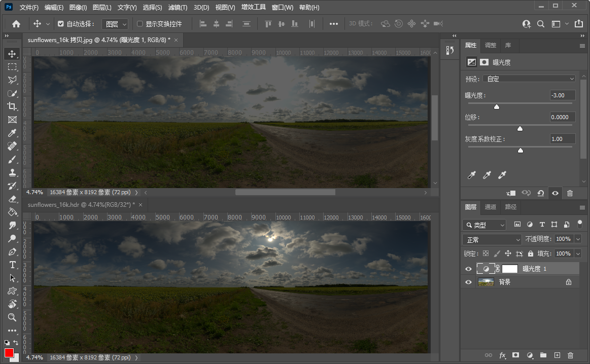The height and width of the screenshot is (364, 590).
Task: Select the Hand tool
Action: pos(12,304)
